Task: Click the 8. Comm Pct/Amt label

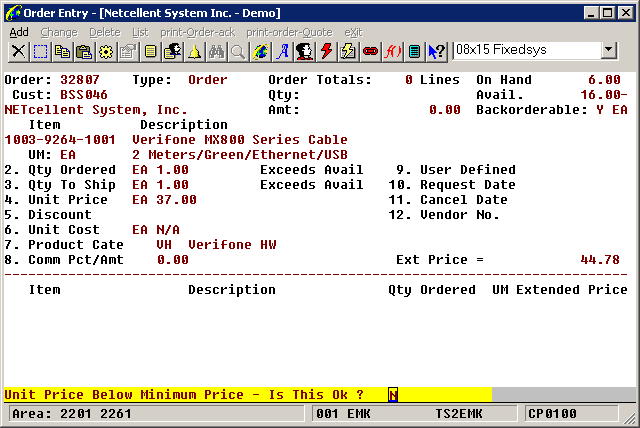Action: point(64,260)
